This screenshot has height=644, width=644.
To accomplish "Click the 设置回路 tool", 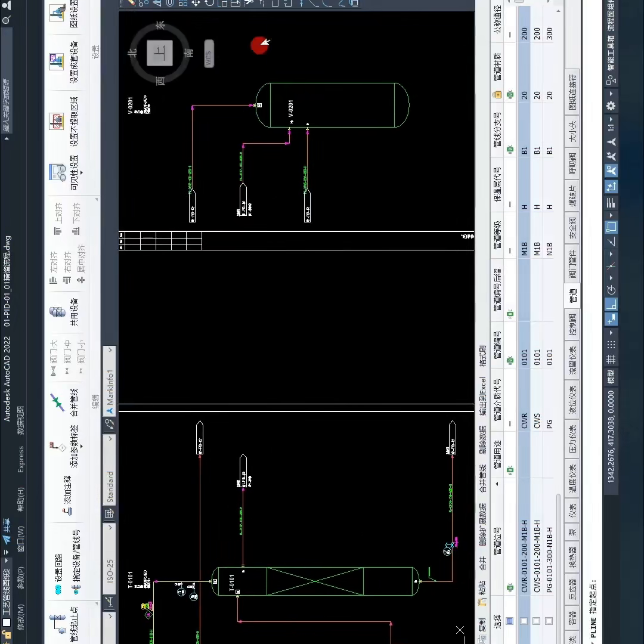I will (58, 574).
